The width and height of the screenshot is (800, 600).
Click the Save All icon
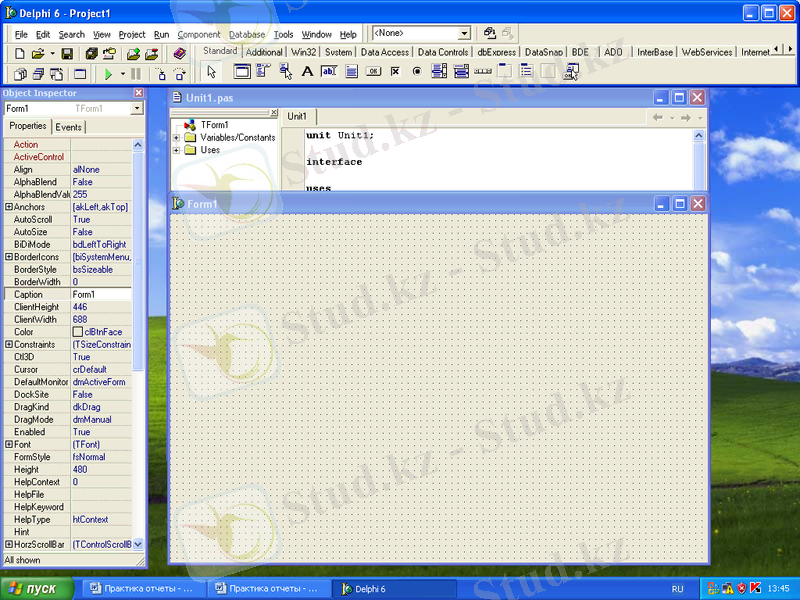91,54
